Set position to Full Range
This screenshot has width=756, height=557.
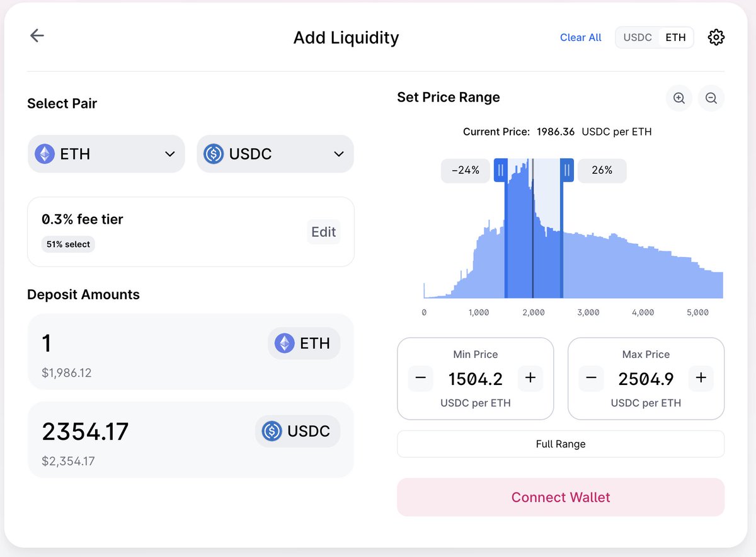point(560,444)
